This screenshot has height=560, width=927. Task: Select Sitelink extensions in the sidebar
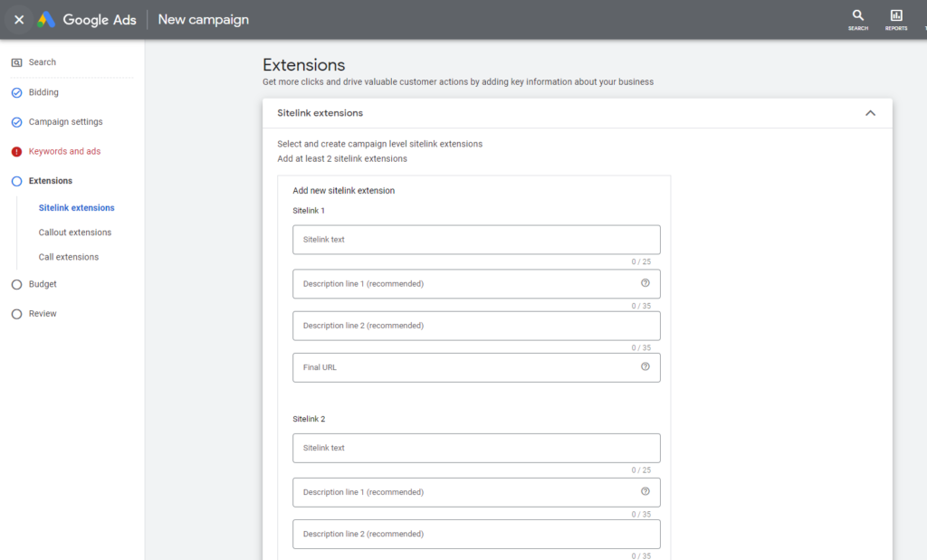point(77,208)
